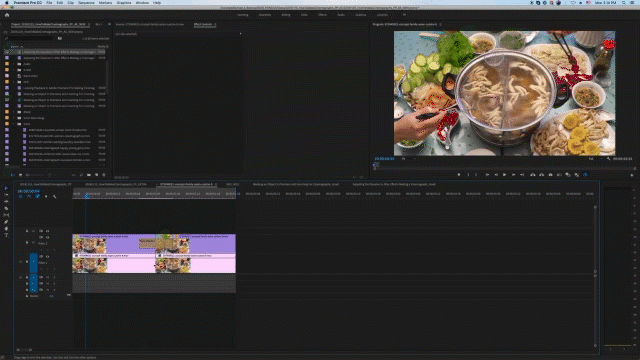Open the Sequence menu
640x360 pixels.
click(86, 2)
